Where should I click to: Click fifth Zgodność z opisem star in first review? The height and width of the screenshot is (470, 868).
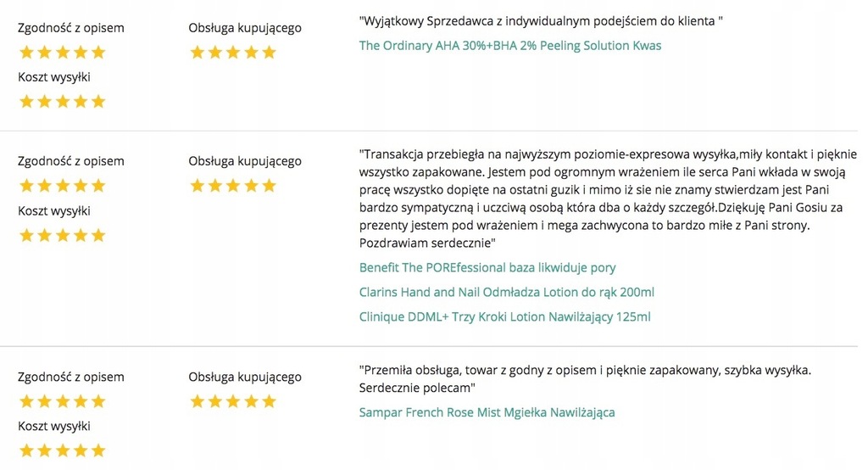[98, 53]
